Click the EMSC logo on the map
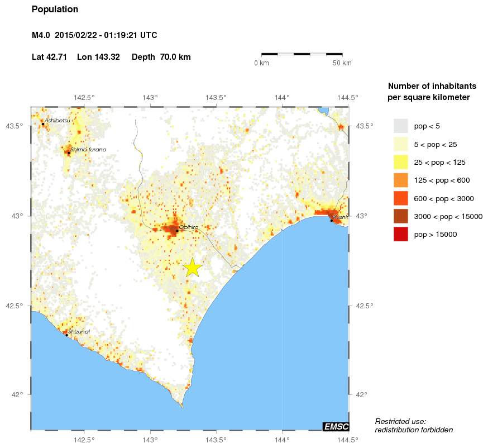The height and width of the screenshot is (448, 488). point(336,427)
